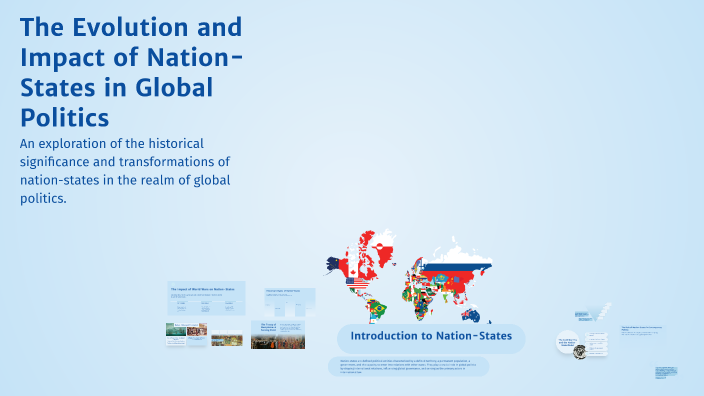Click the world map made of flags
The height and width of the screenshot is (396, 704).
pos(409,276)
